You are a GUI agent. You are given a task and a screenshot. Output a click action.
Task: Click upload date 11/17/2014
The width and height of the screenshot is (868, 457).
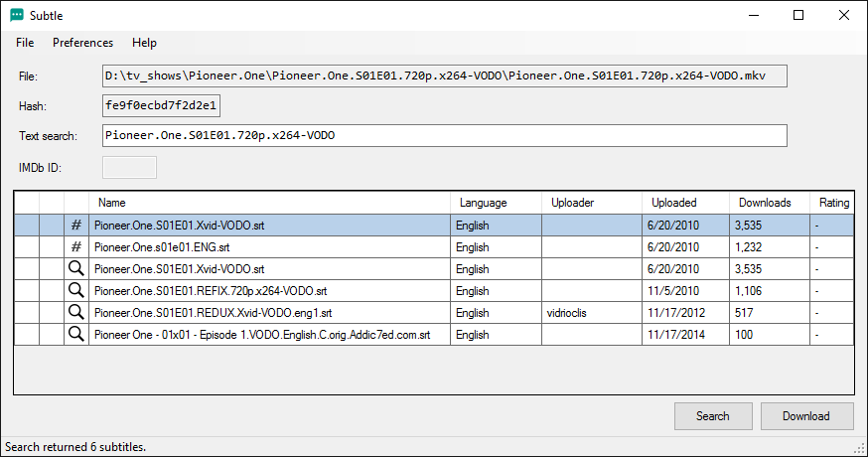click(x=676, y=335)
